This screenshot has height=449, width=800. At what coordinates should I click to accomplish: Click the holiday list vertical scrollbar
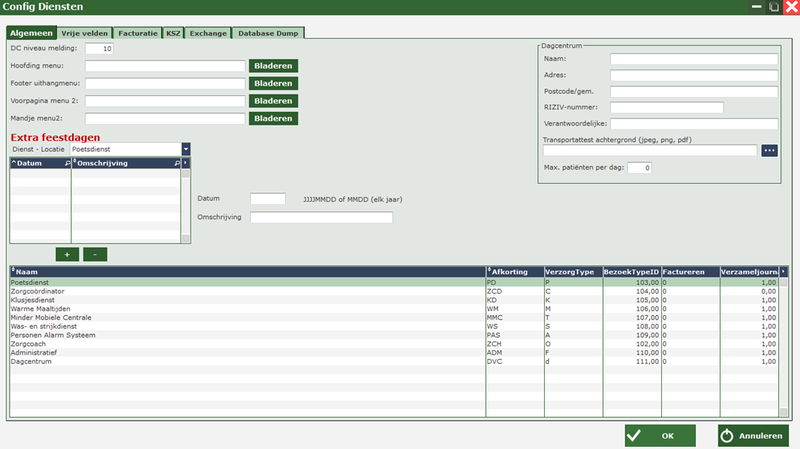coord(186,205)
